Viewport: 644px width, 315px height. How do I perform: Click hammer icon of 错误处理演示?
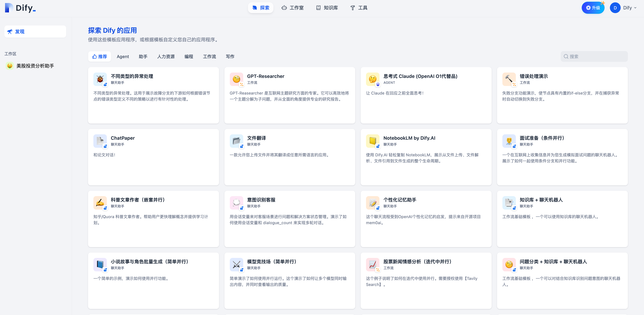click(509, 79)
